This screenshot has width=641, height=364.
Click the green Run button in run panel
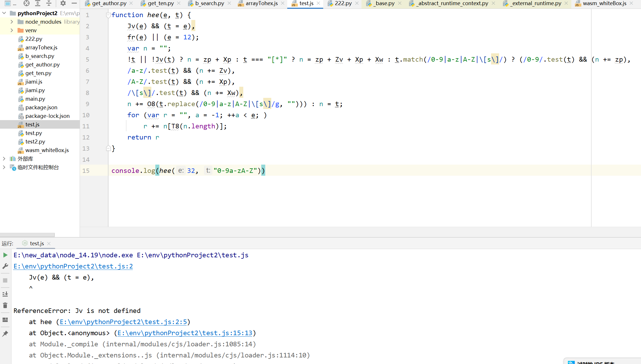(5, 255)
